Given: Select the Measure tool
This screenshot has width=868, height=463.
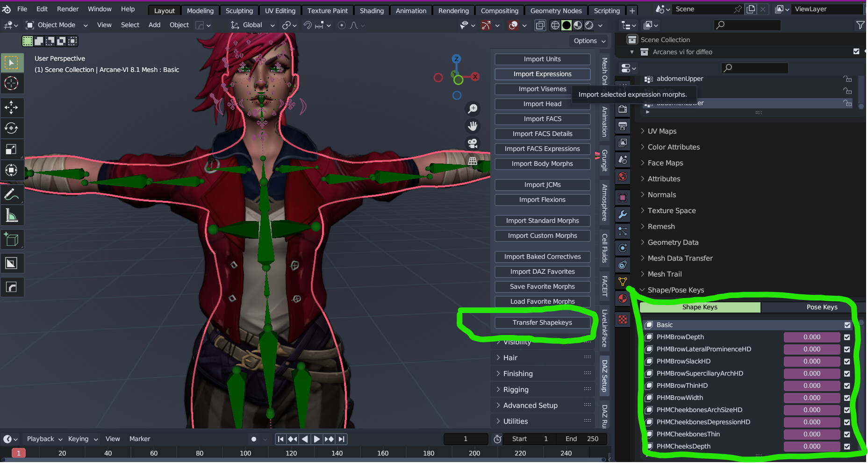Looking at the screenshot, I should 11,215.
